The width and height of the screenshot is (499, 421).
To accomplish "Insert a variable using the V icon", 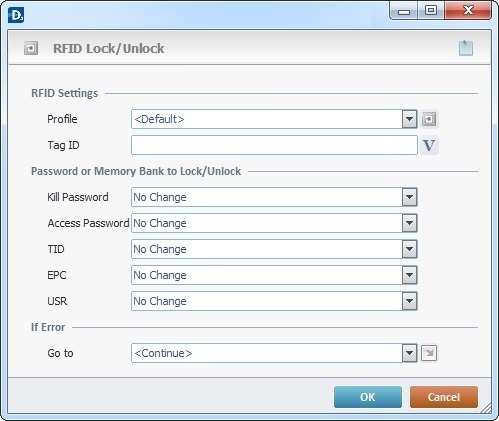I will [429, 145].
